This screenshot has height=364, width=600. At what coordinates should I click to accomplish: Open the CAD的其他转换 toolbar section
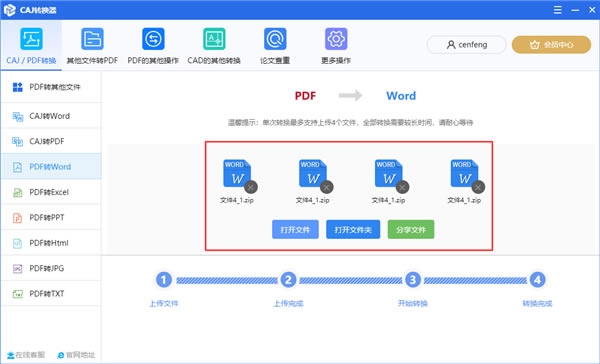point(214,46)
